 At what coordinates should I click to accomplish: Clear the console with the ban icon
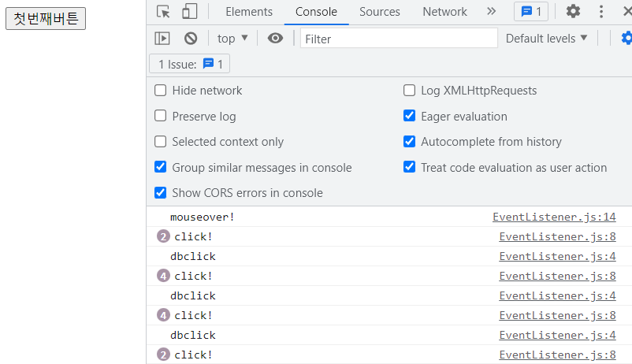pyautogui.click(x=191, y=39)
